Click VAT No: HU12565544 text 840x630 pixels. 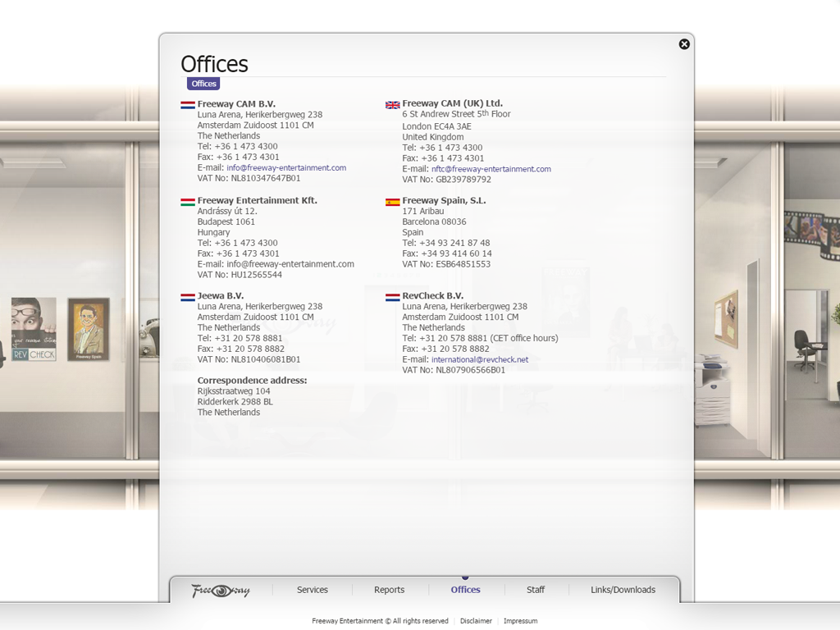[240, 275]
